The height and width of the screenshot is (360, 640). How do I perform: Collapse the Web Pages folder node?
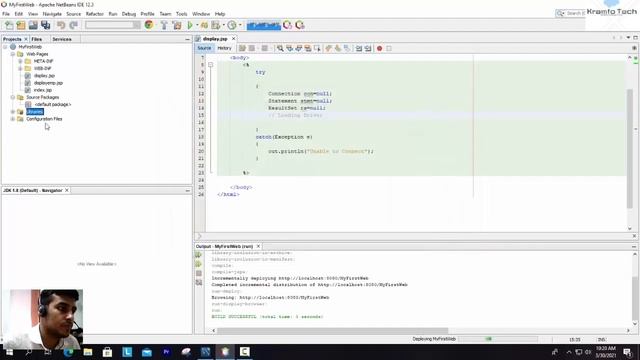13,54
